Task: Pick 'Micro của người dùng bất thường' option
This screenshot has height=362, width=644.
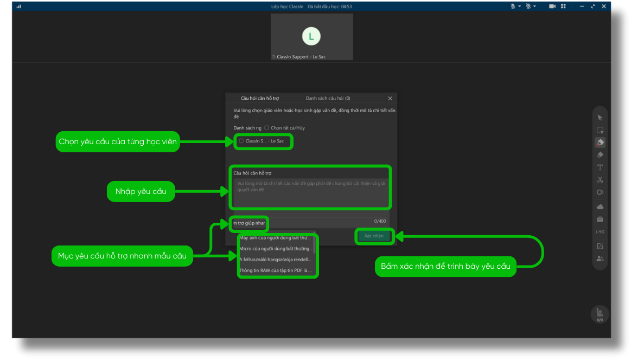Action: pyautogui.click(x=276, y=249)
